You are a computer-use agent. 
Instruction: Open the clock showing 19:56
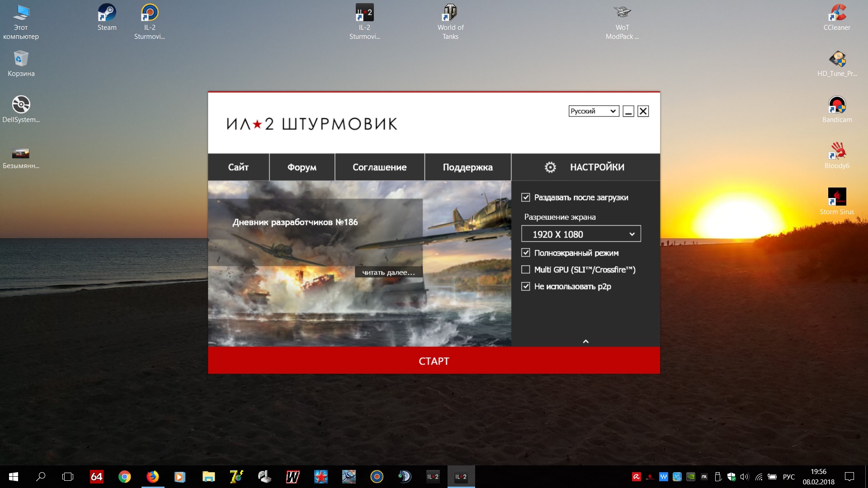pyautogui.click(x=818, y=477)
